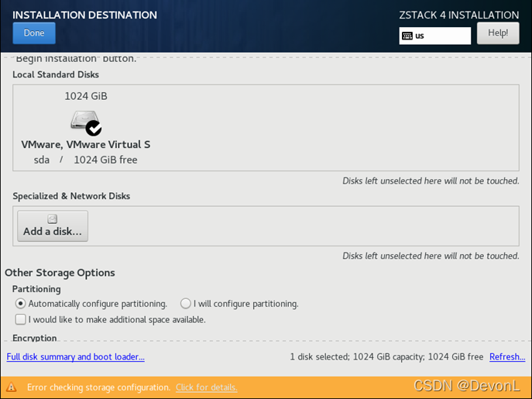Click the Partitioning label

coord(36,289)
